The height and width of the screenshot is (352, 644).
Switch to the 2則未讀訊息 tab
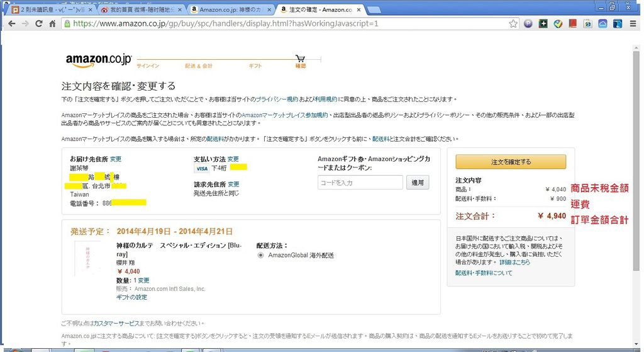50,9
